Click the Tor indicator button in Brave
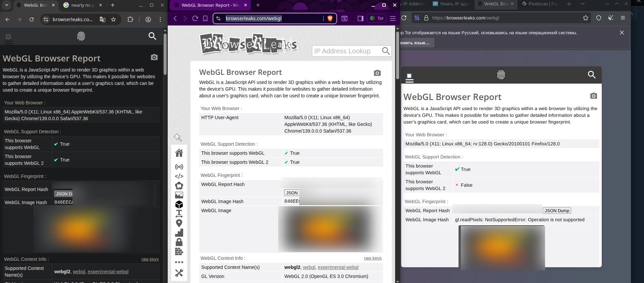This screenshot has width=644, height=283. click(377, 18)
